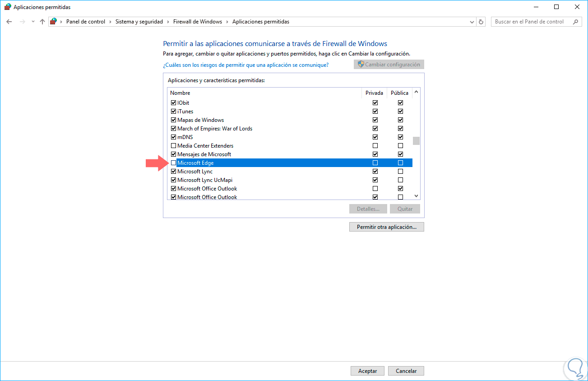Select the 'Mensajes de Microsoft' list entry
This screenshot has height=381, width=588.
[x=204, y=154]
